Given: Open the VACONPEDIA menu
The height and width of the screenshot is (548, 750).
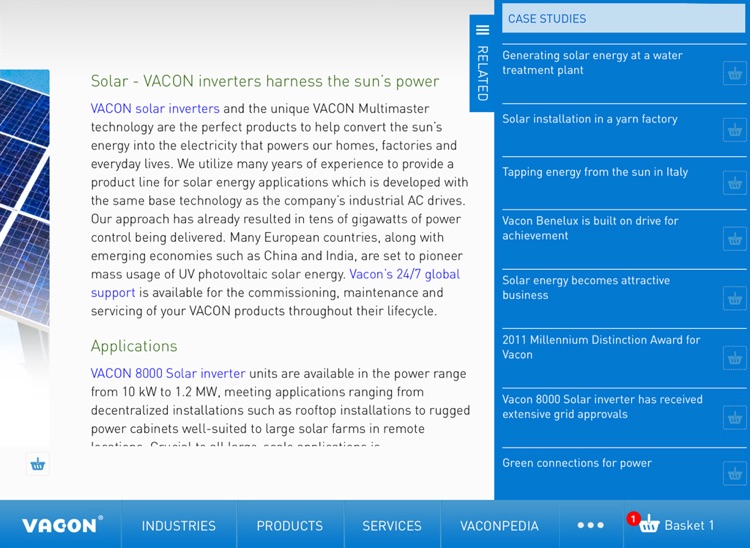Looking at the screenshot, I should pyautogui.click(x=499, y=526).
